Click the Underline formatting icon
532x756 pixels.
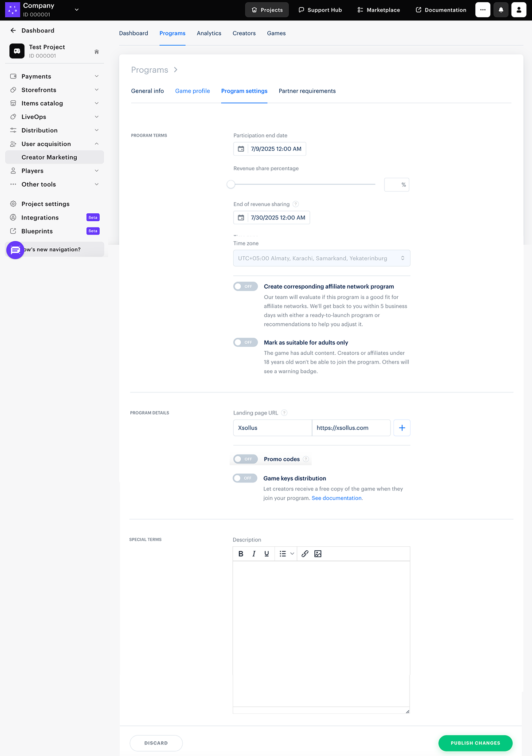(266, 554)
